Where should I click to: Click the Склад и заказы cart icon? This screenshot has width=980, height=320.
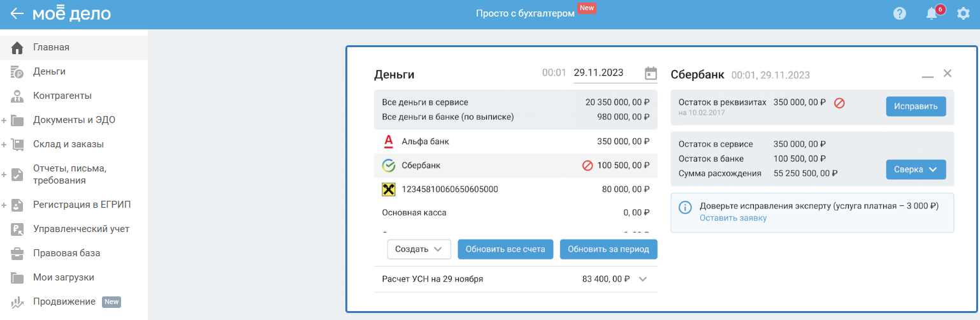pos(17,144)
